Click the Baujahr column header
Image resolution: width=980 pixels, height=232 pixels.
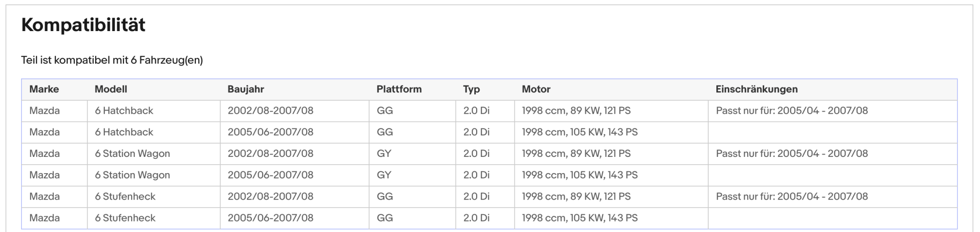pos(246,89)
